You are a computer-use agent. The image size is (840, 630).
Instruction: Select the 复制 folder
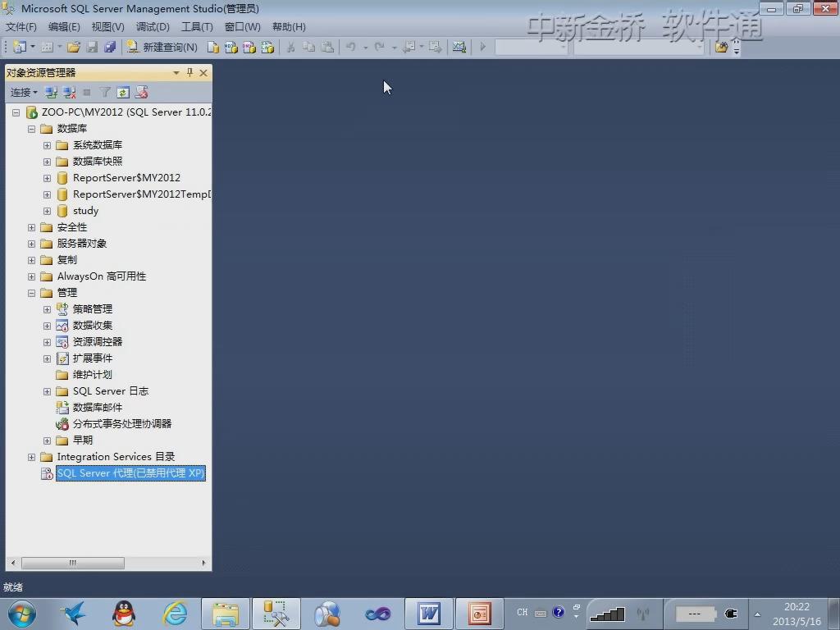pyautogui.click(x=67, y=260)
